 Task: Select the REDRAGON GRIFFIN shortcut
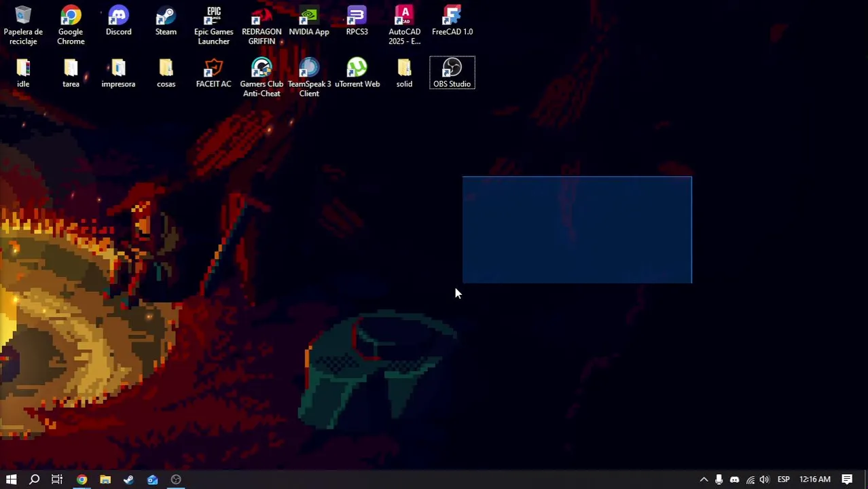(x=261, y=26)
